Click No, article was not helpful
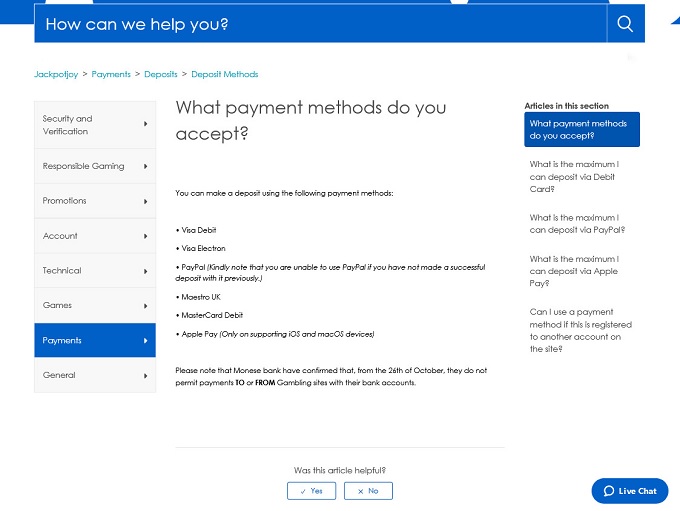Screen dimensions: 680x511 pos(368,491)
